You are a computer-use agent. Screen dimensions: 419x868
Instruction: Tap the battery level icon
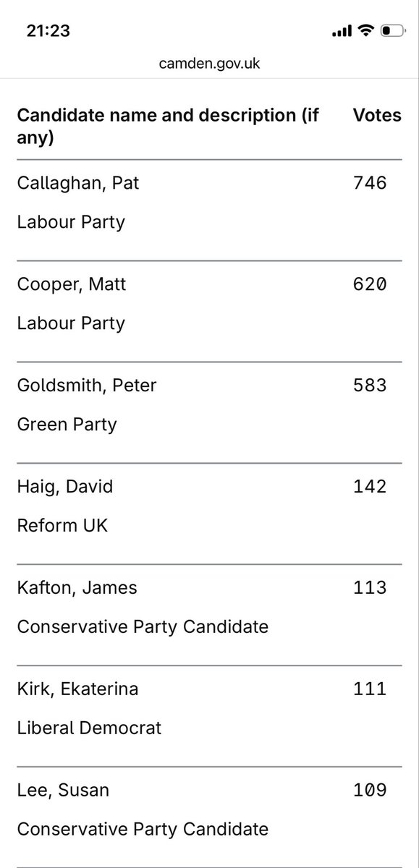coord(392,31)
